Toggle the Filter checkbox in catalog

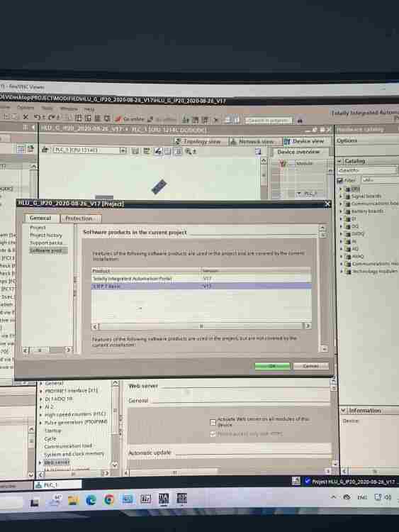pos(340,180)
